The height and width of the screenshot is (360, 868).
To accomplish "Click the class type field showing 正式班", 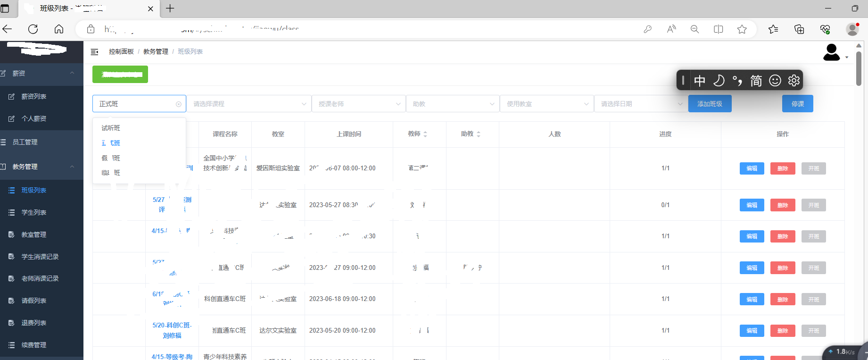I will (139, 104).
